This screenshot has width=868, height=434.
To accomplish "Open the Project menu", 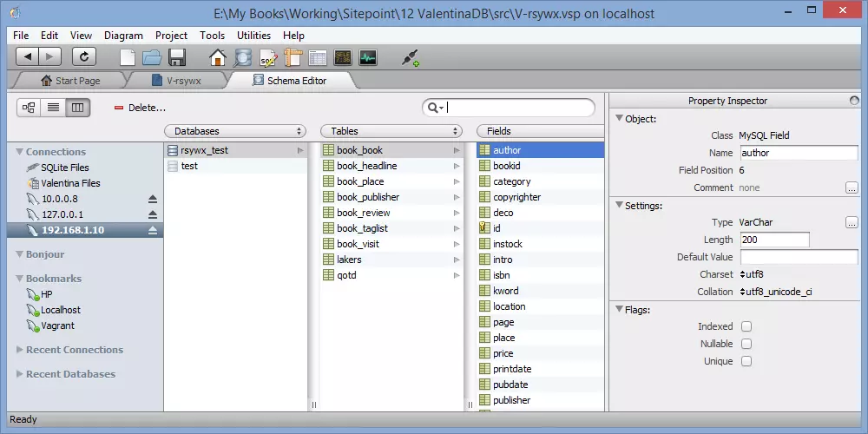I will (171, 36).
